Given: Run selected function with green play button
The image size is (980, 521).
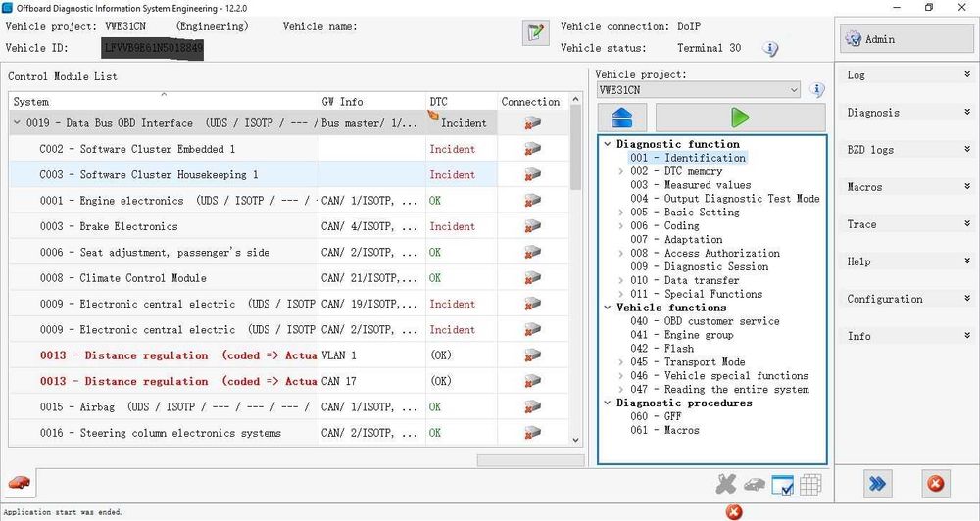Looking at the screenshot, I should [740, 118].
